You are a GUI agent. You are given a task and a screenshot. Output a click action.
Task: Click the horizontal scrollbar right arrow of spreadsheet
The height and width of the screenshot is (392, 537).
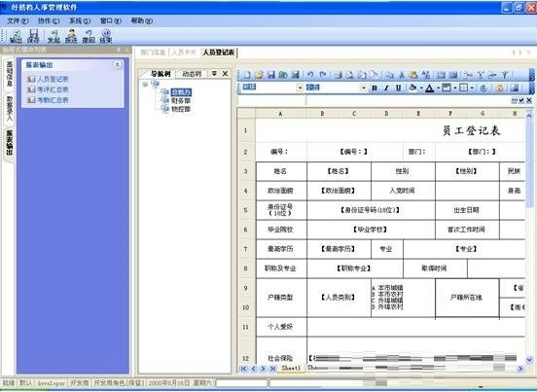(x=520, y=369)
